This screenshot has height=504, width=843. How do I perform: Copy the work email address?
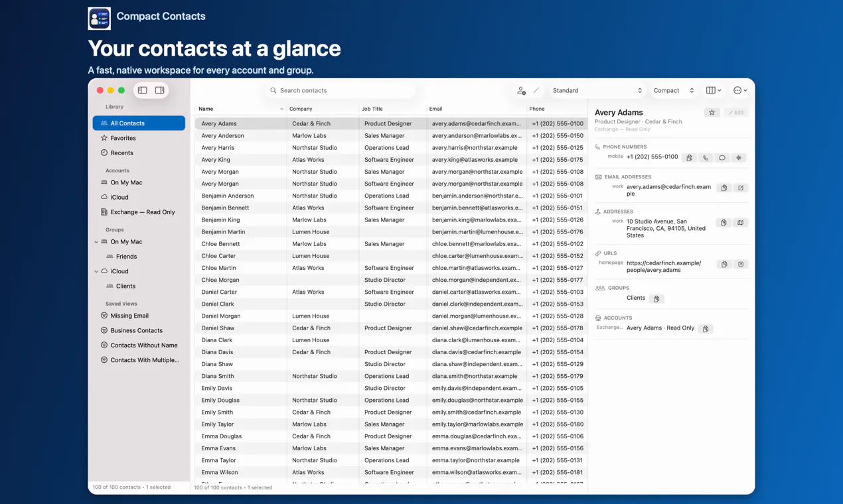point(724,188)
